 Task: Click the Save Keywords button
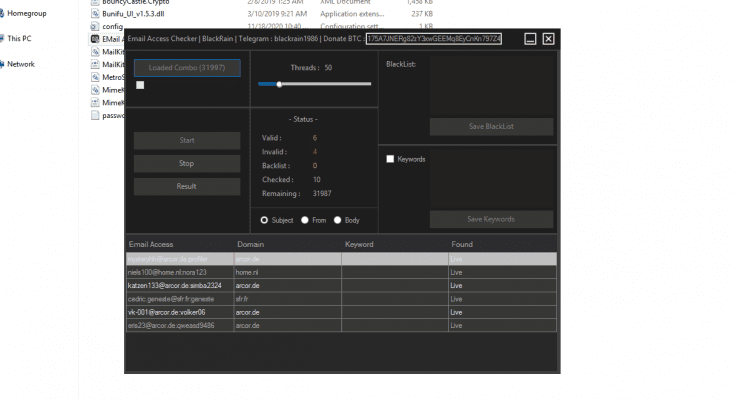tap(491, 219)
